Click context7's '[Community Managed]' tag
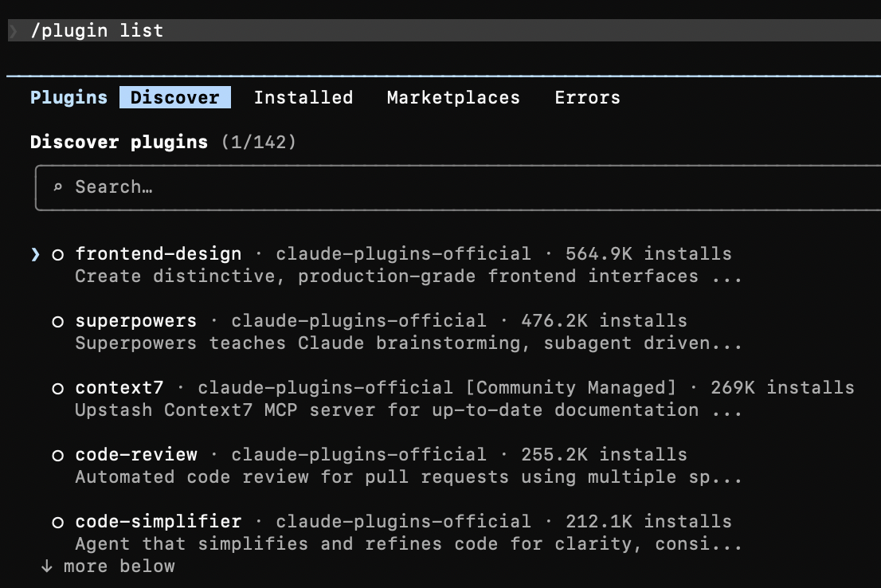 click(x=570, y=388)
